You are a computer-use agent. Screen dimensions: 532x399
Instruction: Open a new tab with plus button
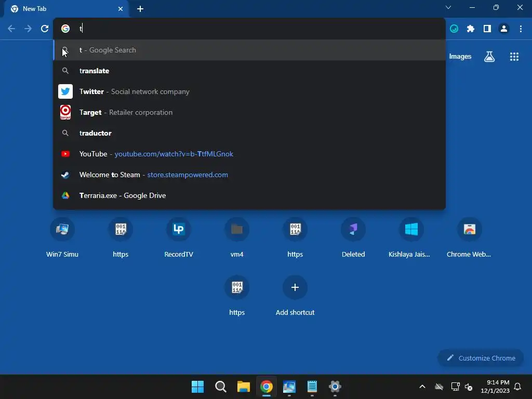[x=140, y=9]
